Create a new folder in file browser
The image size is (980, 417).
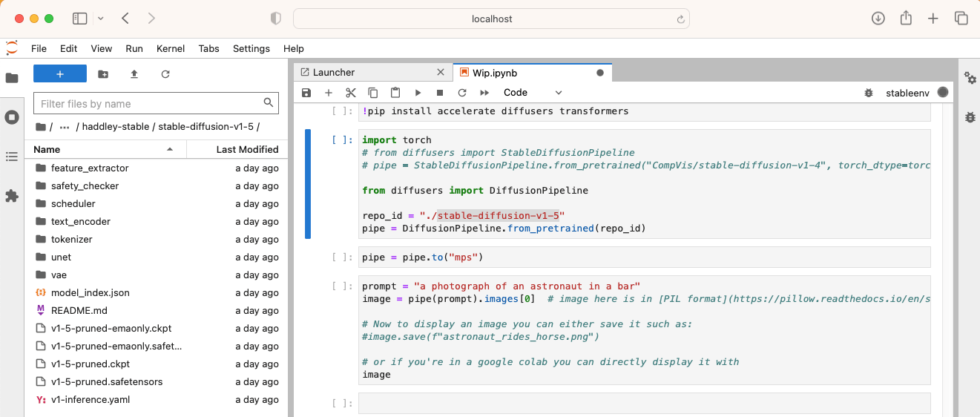click(x=103, y=74)
